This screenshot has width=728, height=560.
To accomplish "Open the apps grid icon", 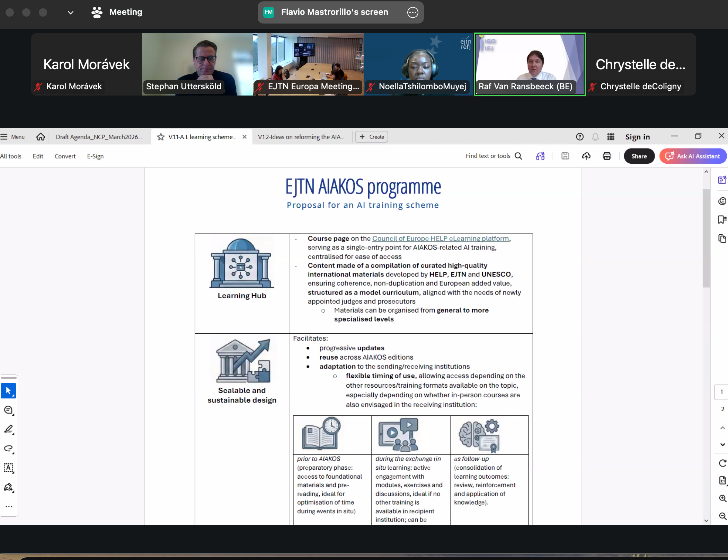I will [x=611, y=137].
